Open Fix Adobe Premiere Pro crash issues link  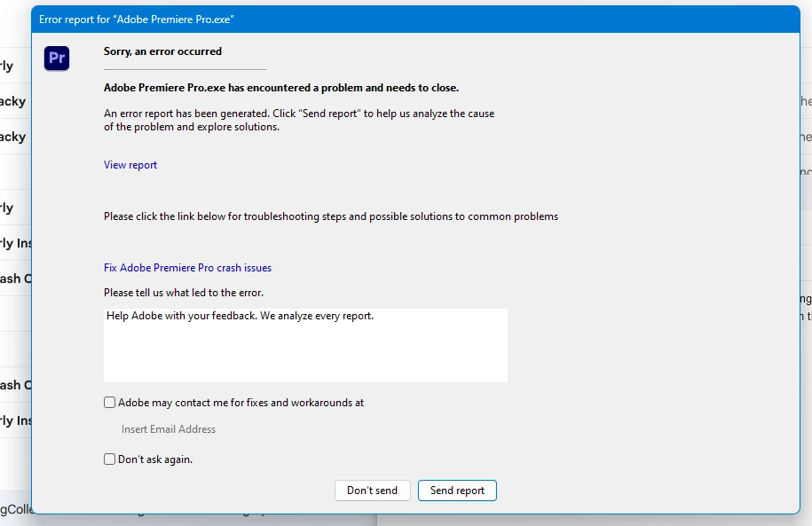coord(187,268)
